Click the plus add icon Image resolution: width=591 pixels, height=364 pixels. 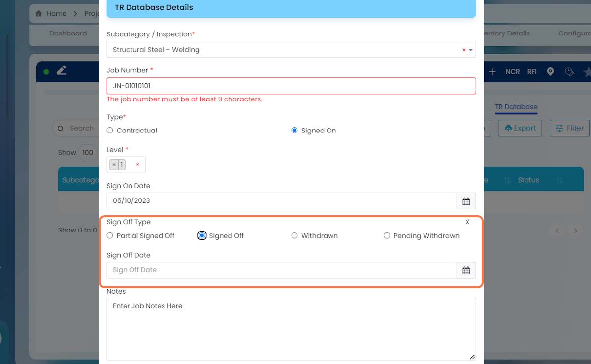click(x=492, y=72)
